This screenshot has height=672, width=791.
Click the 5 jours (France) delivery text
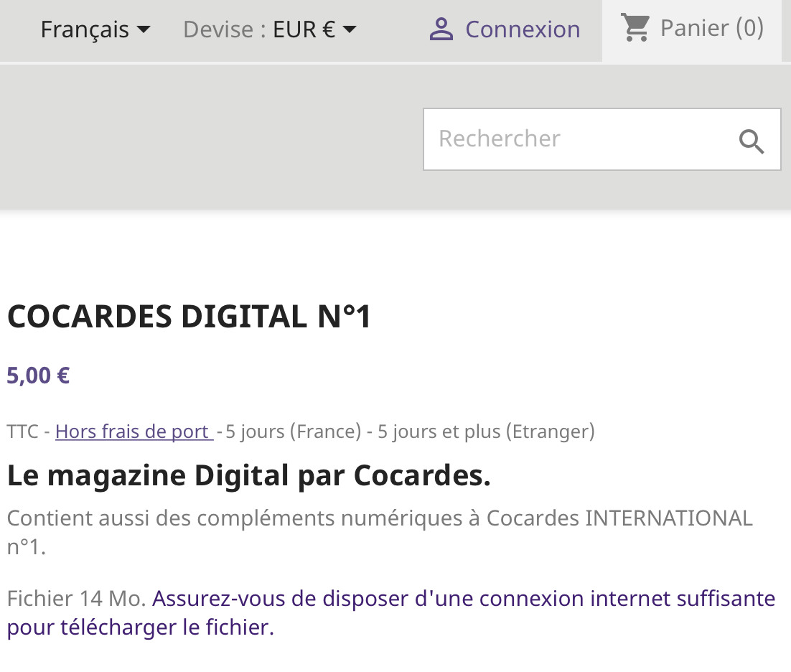tap(293, 432)
